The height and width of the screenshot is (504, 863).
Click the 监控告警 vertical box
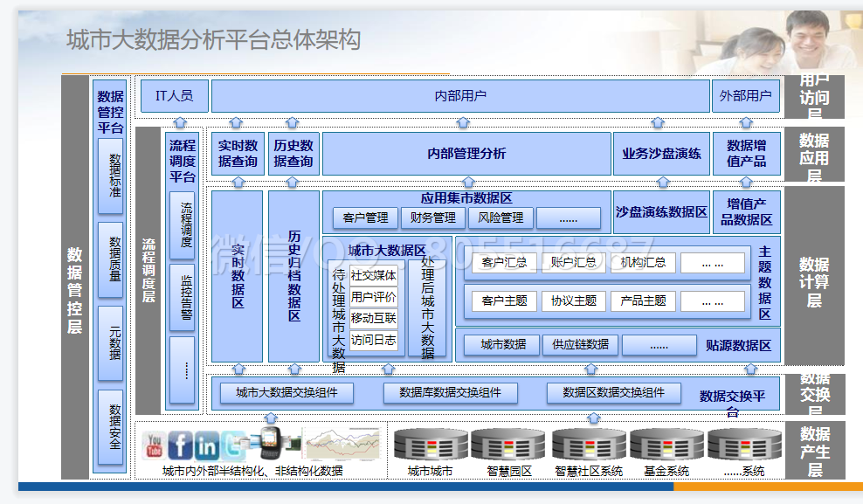click(x=183, y=298)
